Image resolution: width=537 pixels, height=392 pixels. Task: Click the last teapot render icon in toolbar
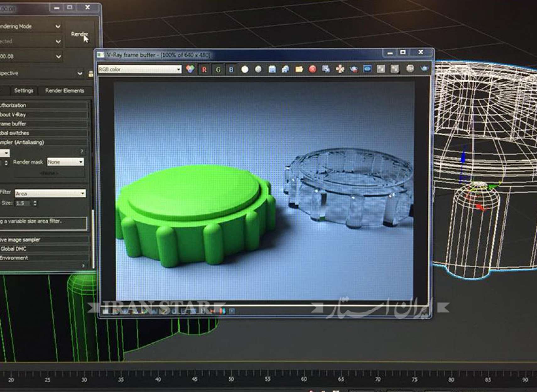pos(424,68)
